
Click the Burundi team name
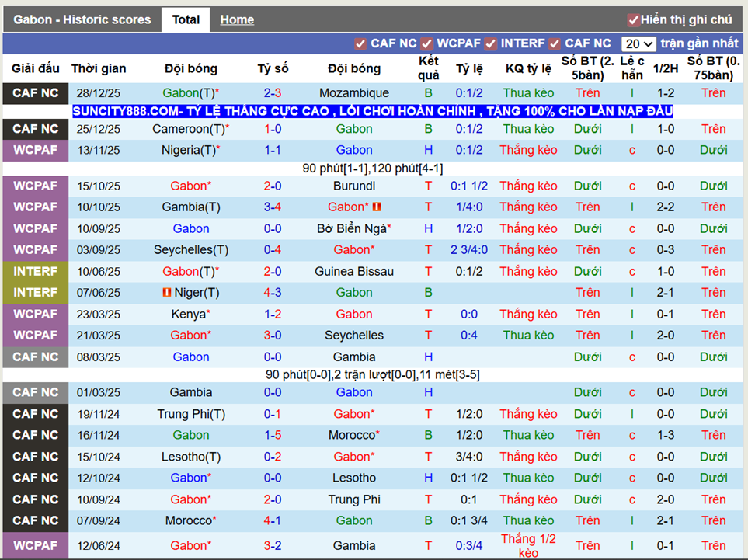[x=354, y=186]
